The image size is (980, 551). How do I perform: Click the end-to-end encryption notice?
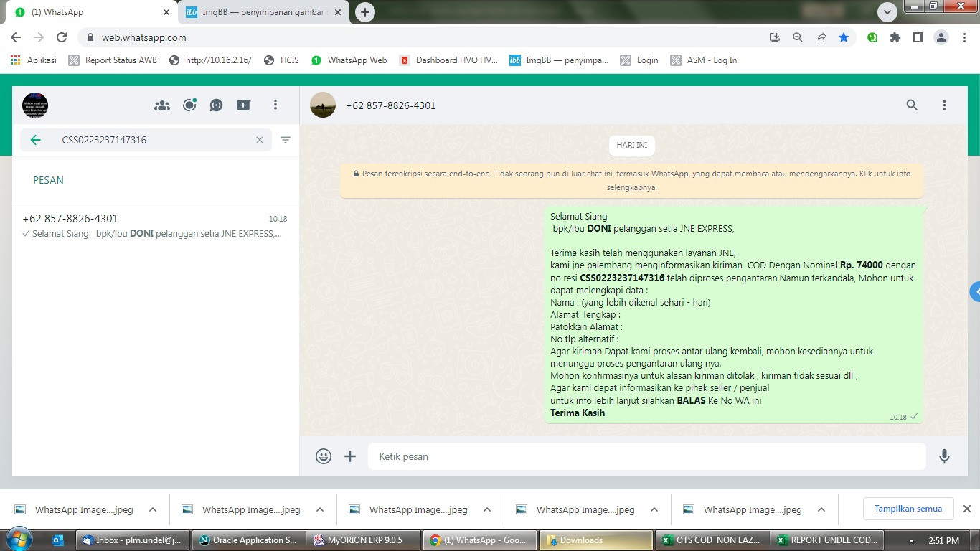point(632,180)
